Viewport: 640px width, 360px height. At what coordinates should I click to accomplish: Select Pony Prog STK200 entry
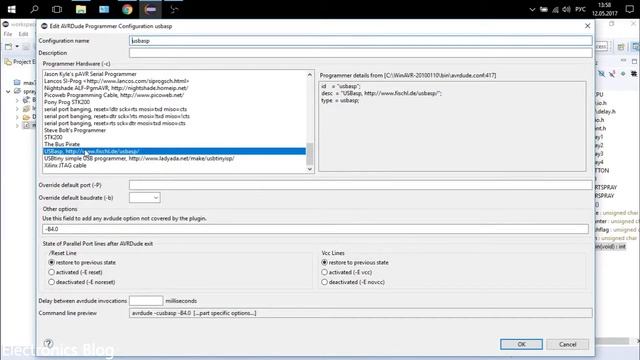click(x=67, y=102)
